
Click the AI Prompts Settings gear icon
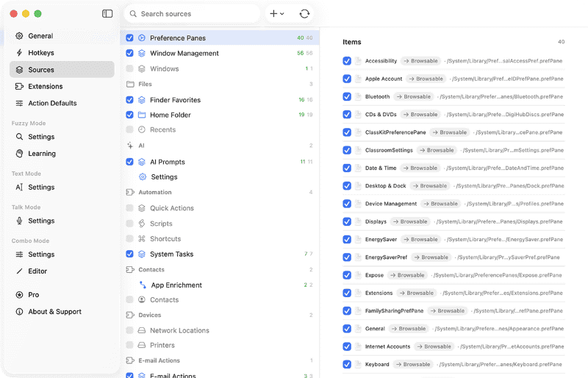143,176
